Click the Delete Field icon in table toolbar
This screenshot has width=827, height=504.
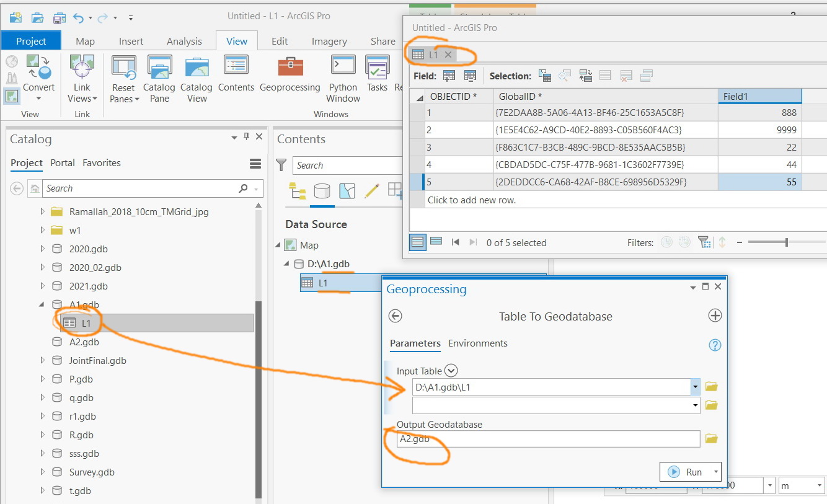[470, 76]
